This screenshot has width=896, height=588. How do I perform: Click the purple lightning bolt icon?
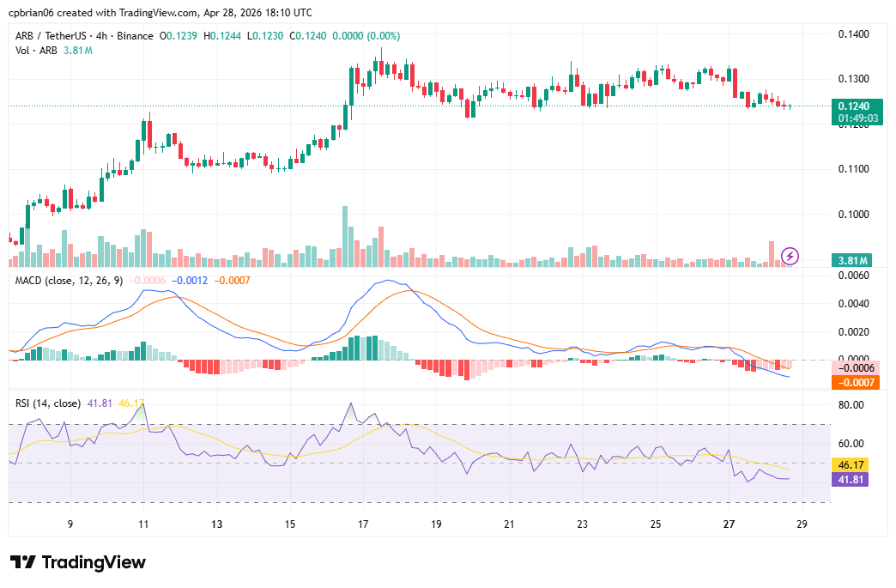coord(790,256)
